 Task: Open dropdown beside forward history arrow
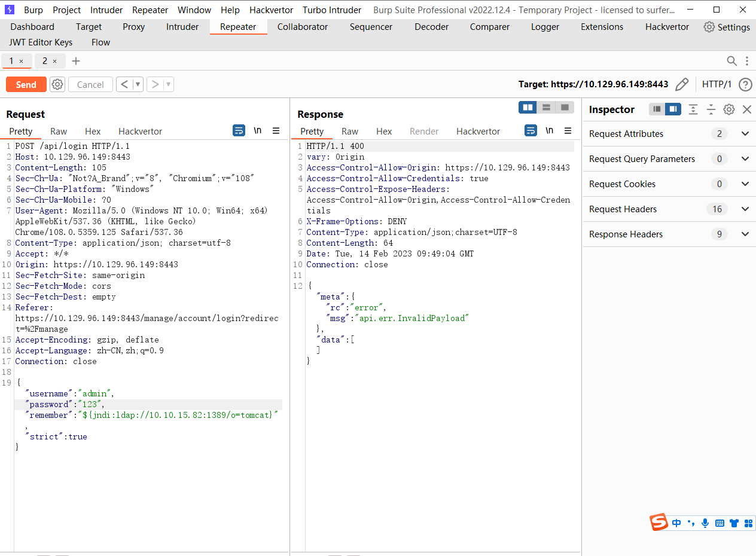(169, 84)
